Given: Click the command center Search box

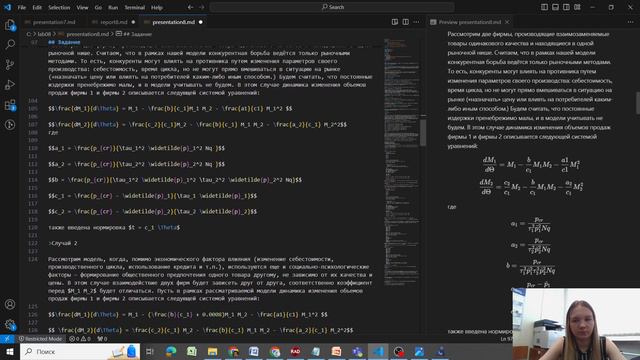Looking at the screenshot, I should pyautogui.click(x=332, y=7).
